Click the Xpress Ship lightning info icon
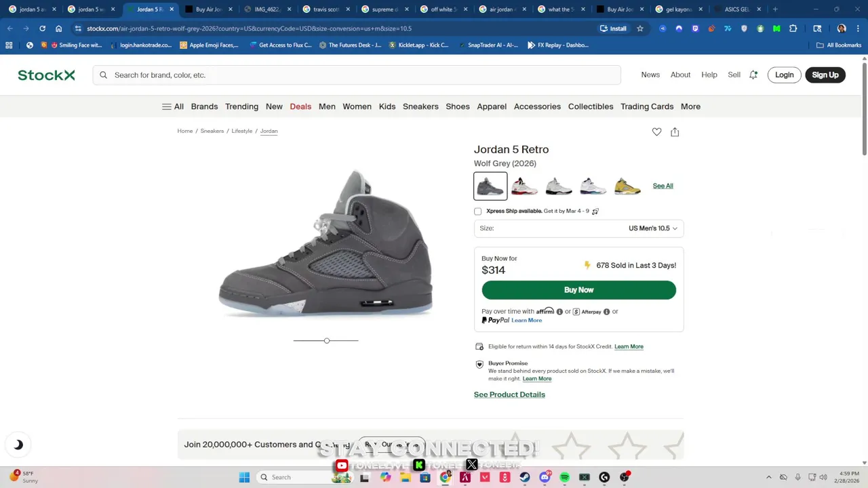This screenshot has height=488, width=868. click(x=595, y=211)
